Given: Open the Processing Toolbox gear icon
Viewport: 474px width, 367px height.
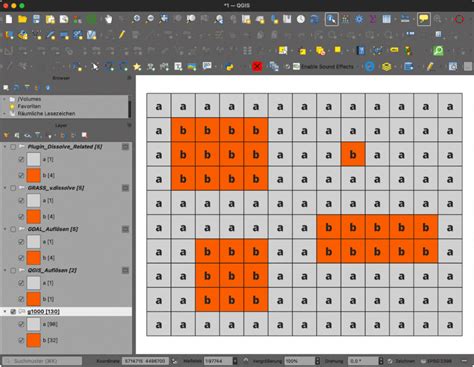Looking at the screenshot, I should coord(359,19).
